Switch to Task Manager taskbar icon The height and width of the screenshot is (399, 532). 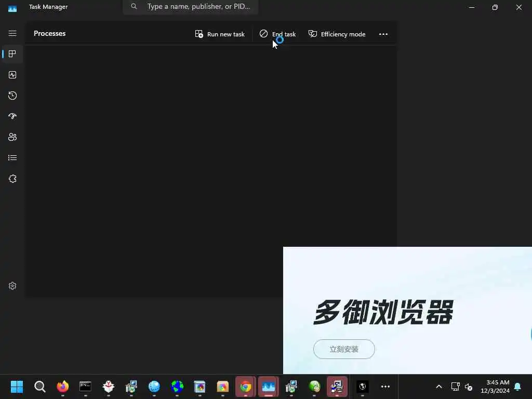[x=269, y=387]
